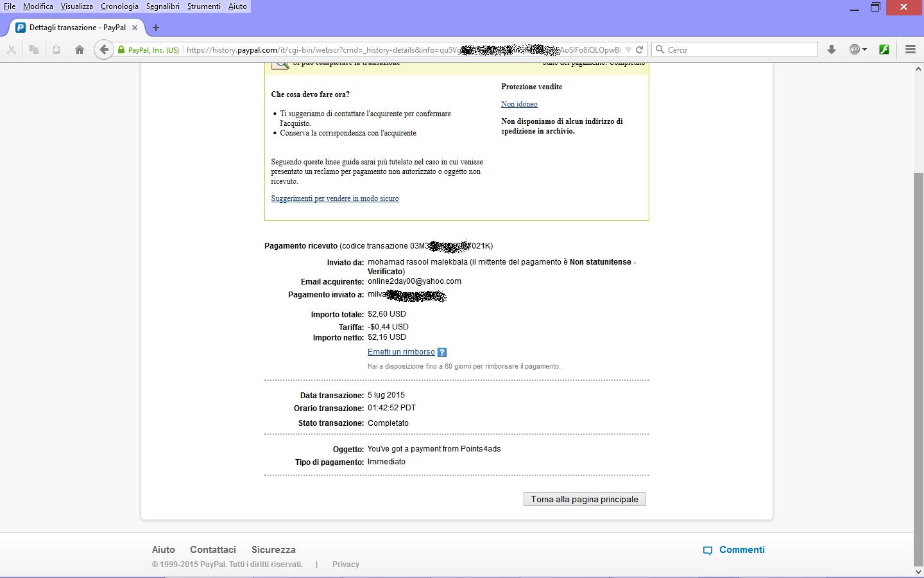Open the Non idoneo link
The width and height of the screenshot is (924, 578).
[519, 104]
